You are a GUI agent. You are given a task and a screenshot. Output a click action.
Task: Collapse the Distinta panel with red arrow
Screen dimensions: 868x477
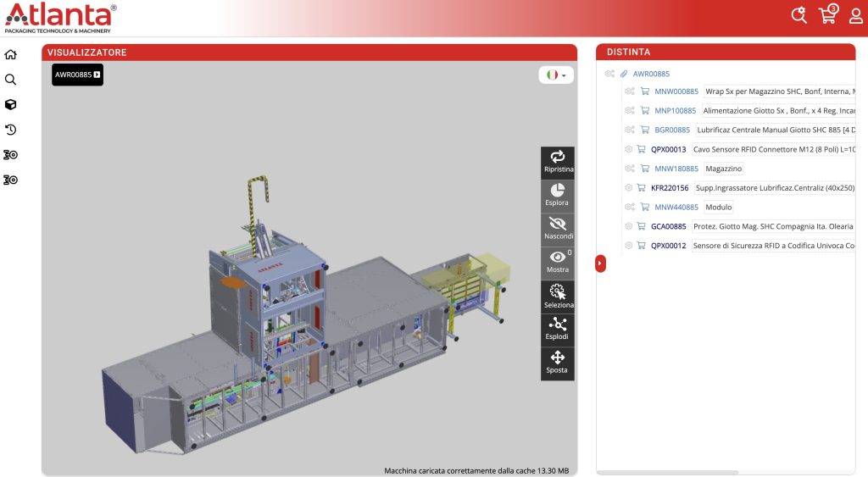601,263
